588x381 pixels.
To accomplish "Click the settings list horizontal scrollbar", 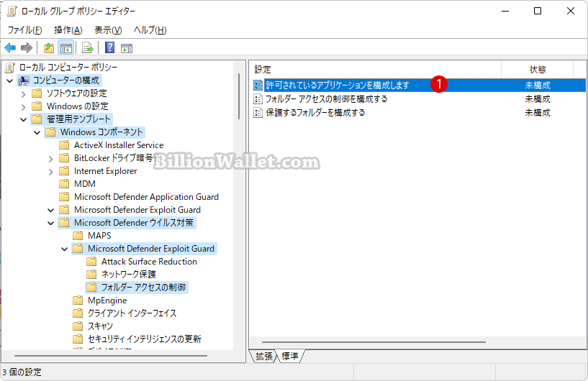I will [374, 342].
